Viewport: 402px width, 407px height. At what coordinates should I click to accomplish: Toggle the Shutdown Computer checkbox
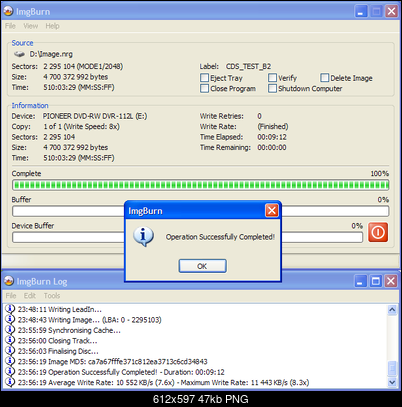tap(272, 89)
